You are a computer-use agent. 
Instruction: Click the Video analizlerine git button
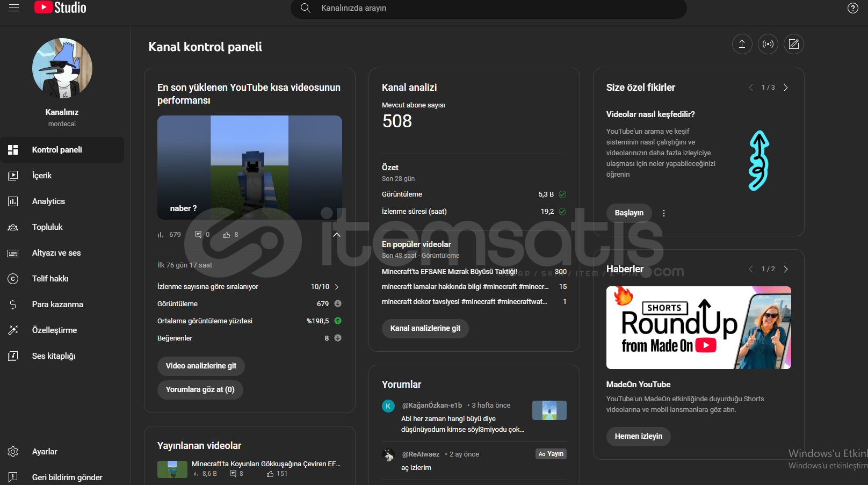click(x=201, y=366)
